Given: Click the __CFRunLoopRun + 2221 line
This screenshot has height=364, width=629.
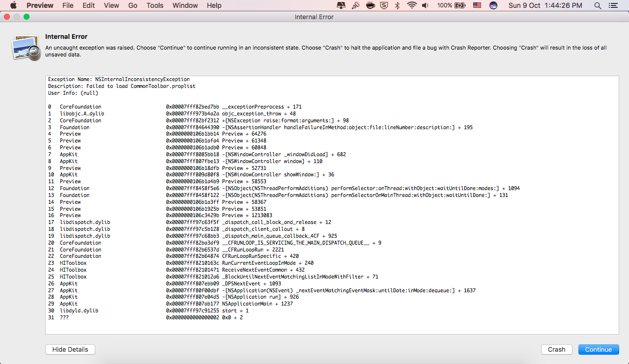Looking at the screenshot, I should coord(166,250).
